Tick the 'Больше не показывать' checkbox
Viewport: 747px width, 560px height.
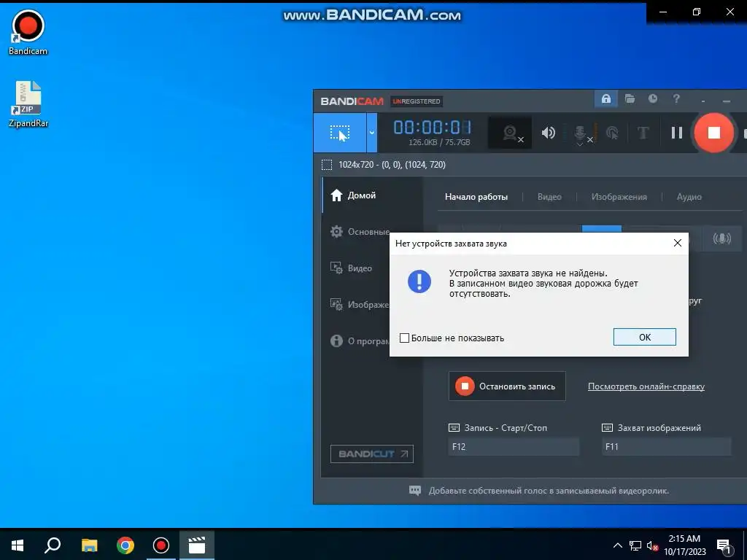point(404,338)
